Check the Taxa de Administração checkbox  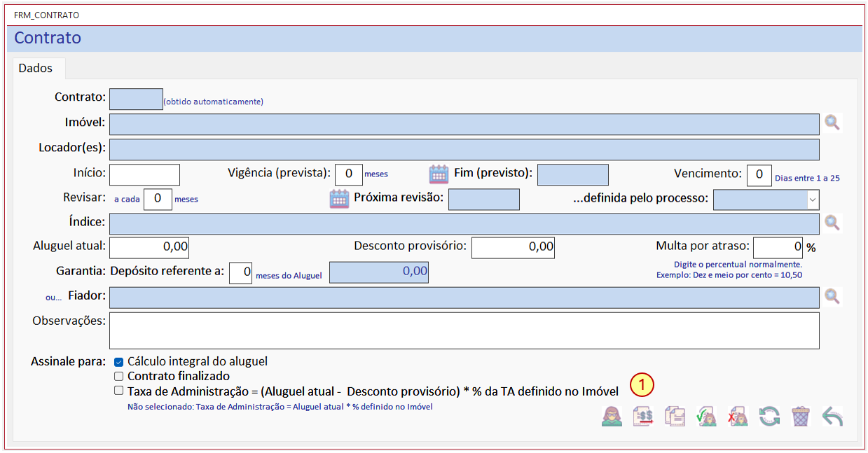(x=118, y=391)
